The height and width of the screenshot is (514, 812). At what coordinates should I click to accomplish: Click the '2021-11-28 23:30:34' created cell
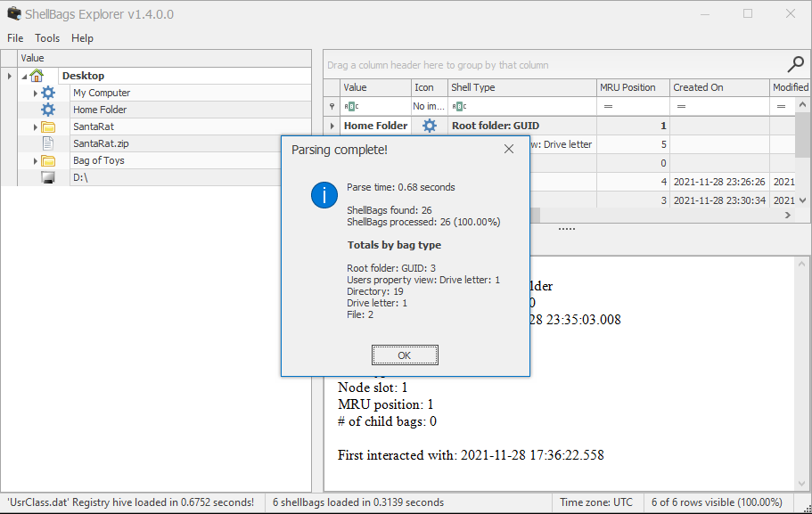[x=719, y=200]
